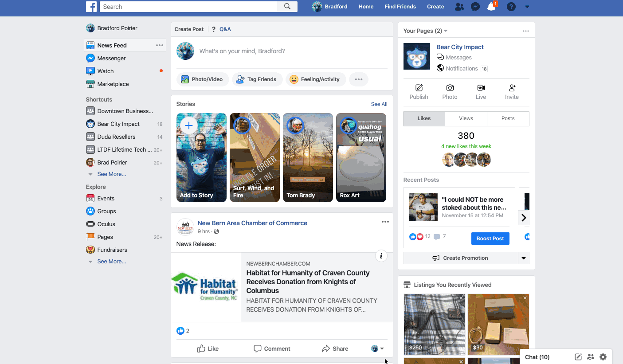Click more options ellipsis in Create Post
The image size is (623, 364).
[359, 79]
